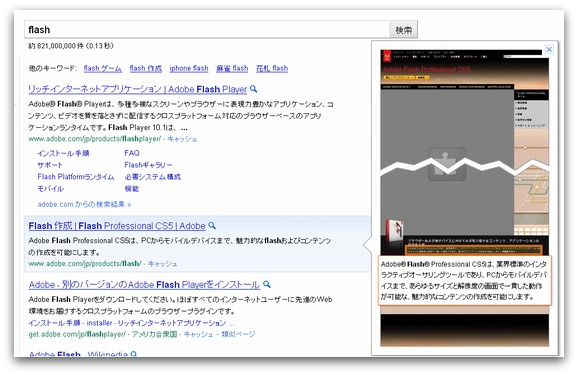578x375 pixels.
Task: Open the Flashギャラリー sitelink
Action: (x=148, y=165)
